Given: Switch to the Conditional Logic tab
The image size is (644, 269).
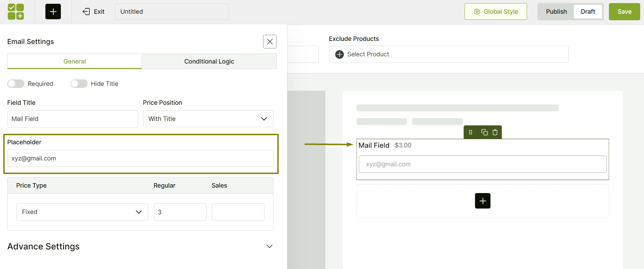Looking at the screenshot, I should tap(209, 61).
